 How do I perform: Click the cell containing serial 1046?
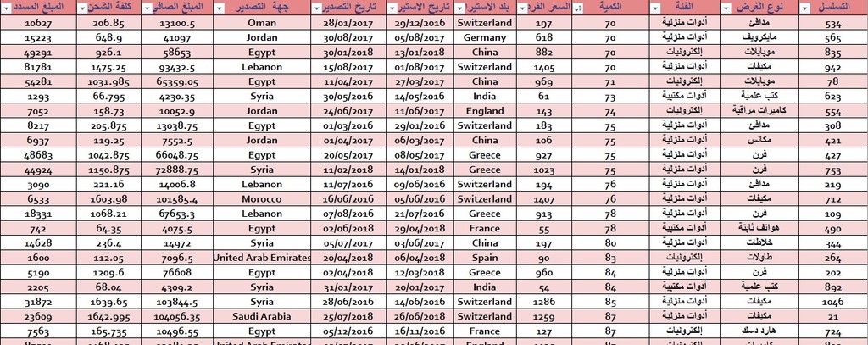pyautogui.click(x=833, y=302)
